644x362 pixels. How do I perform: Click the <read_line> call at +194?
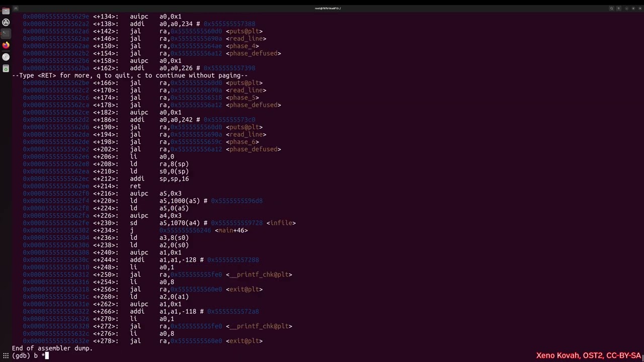[x=246, y=134]
